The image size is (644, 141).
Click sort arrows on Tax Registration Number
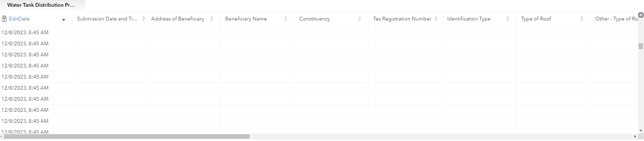click(x=436, y=19)
